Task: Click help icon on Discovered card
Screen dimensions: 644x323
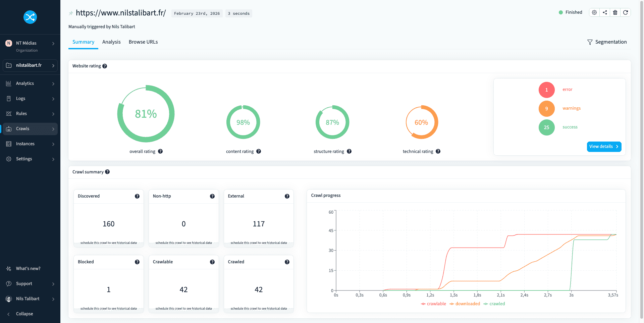Action: [137, 196]
